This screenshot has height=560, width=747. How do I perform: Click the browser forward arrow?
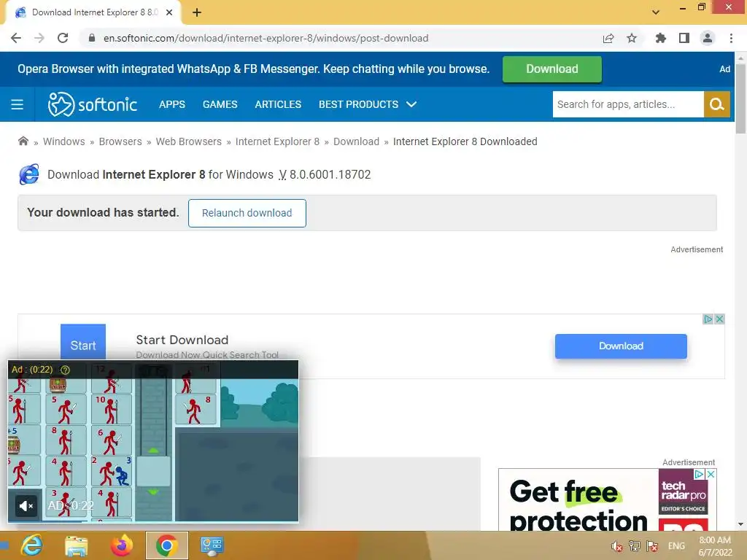[x=39, y=38]
